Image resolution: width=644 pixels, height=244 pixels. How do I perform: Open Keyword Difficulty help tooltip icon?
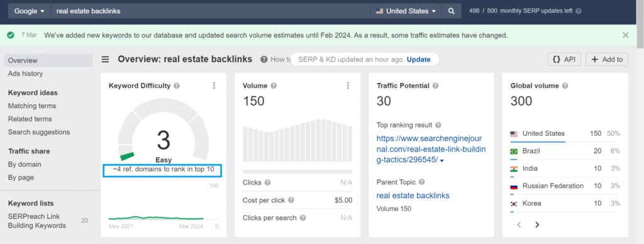click(x=177, y=86)
